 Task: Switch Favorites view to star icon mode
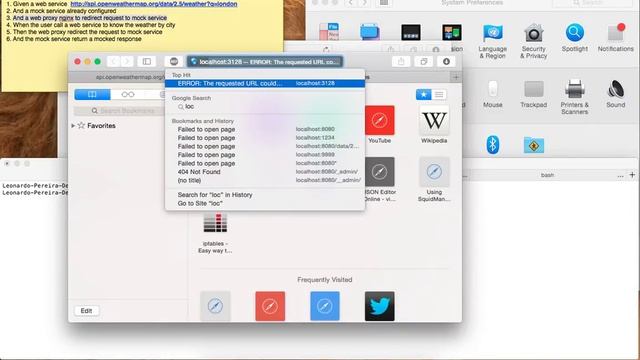click(x=423, y=94)
